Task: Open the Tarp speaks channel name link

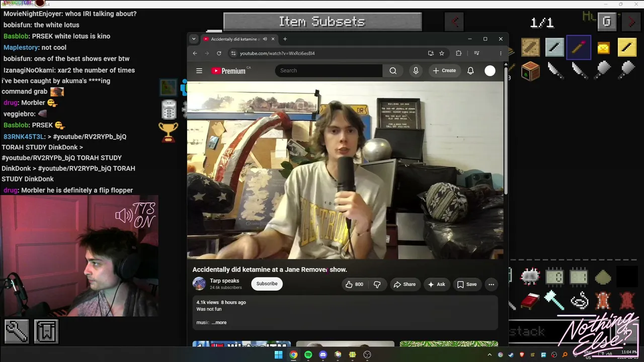Action: 224,281
